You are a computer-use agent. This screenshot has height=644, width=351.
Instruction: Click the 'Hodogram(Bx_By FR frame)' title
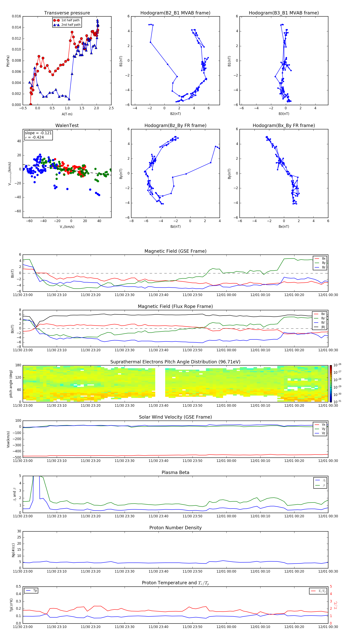[x=284, y=125]
